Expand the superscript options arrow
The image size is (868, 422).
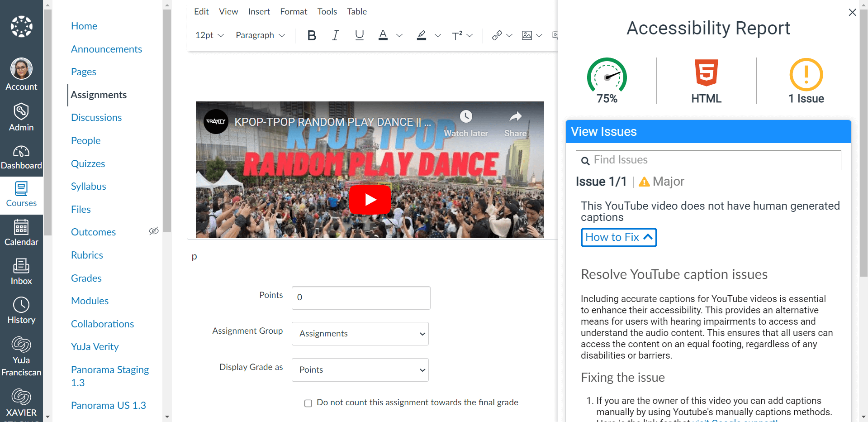470,35
